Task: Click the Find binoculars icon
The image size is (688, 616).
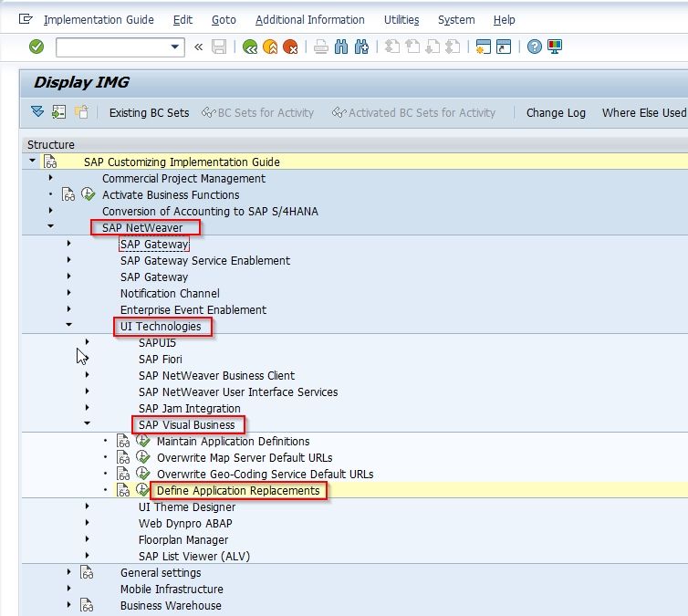Action: 341,47
